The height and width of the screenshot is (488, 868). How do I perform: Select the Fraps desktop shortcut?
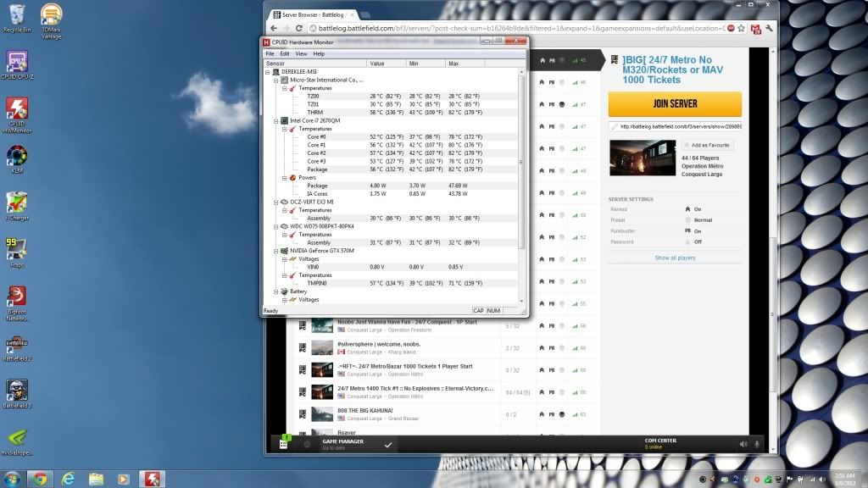(17, 252)
